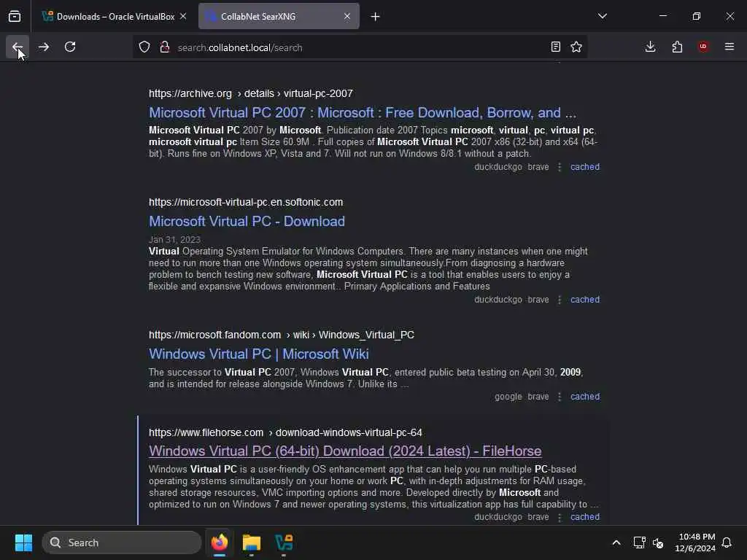Image resolution: width=747 pixels, height=560 pixels.
Task: Open the Windows Start menu
Action: click(x=23, y=542)
